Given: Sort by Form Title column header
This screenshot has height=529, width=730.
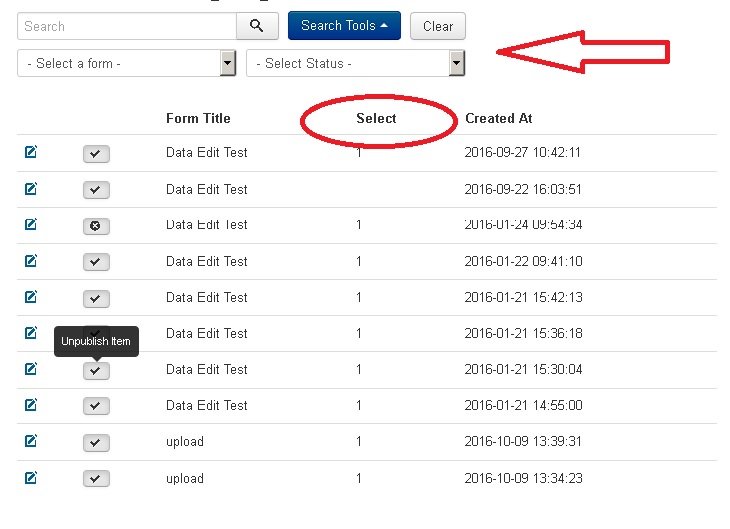Looking at the screenshot, I should 198,118.
